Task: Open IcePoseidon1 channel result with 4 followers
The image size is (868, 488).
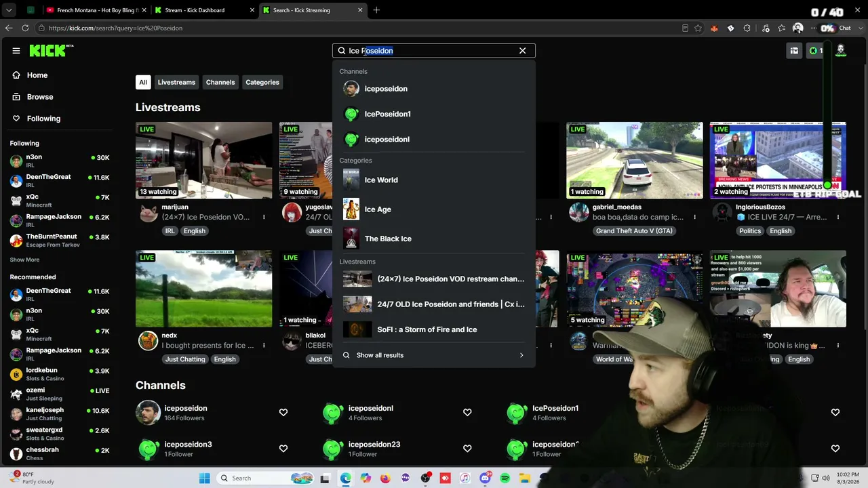Action: point(555,412)
